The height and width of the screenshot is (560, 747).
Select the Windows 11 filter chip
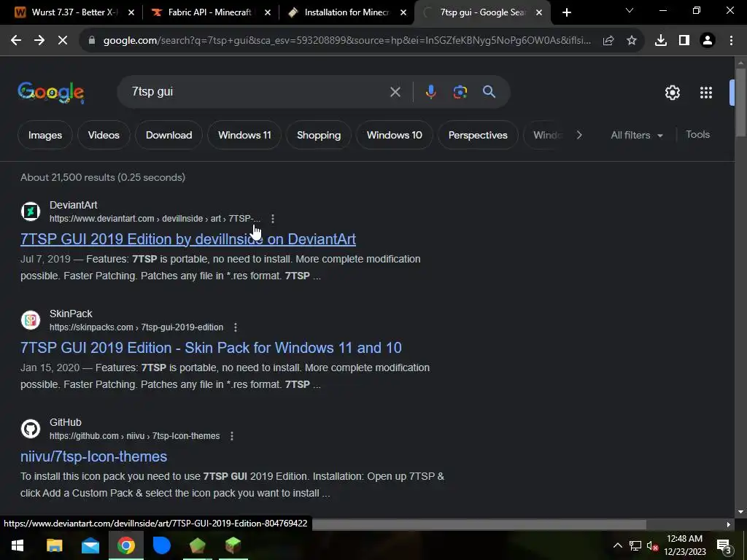click(244, 135)
